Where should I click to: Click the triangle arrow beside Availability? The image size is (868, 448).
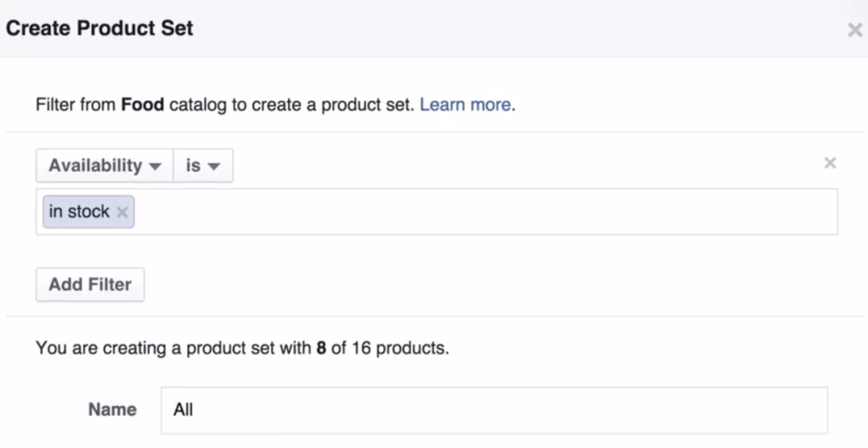[154, 167]
